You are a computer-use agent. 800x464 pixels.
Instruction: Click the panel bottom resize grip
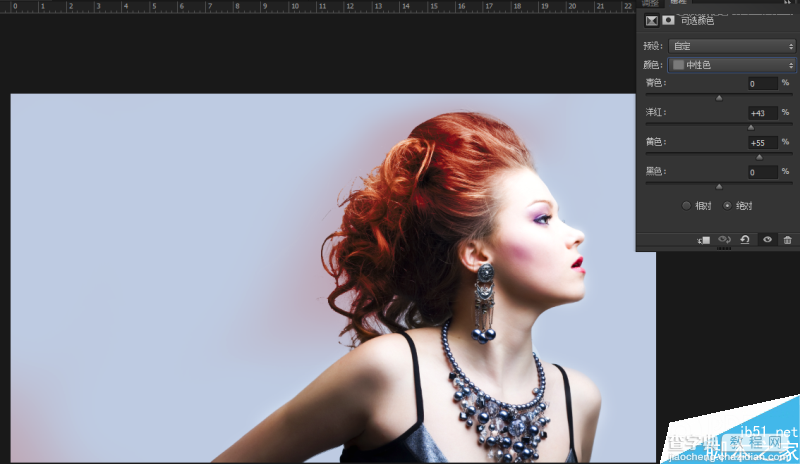(x=723, y=249)
